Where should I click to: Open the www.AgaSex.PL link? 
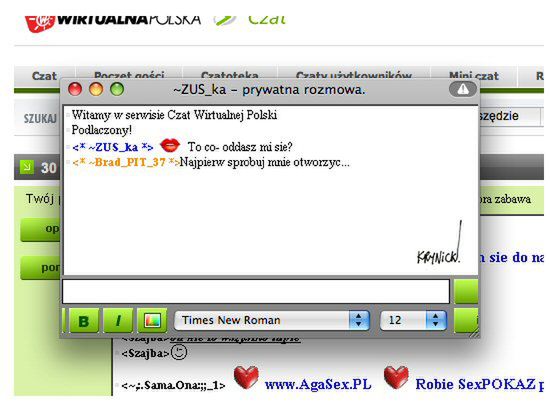pyautogui.click(x=318, y=385)
